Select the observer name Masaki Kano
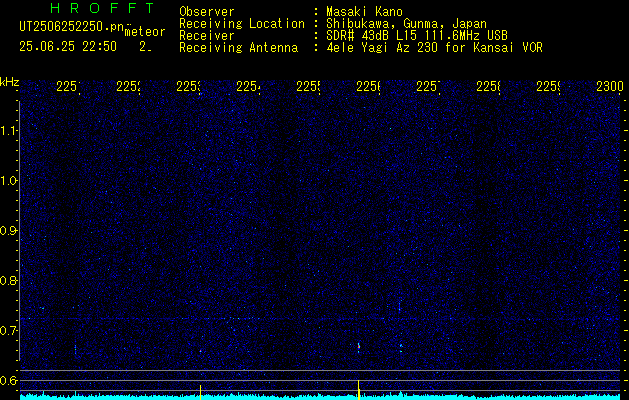Image resolution: width=629 pixels, height=400 pixels. click(x=364, y=12)
